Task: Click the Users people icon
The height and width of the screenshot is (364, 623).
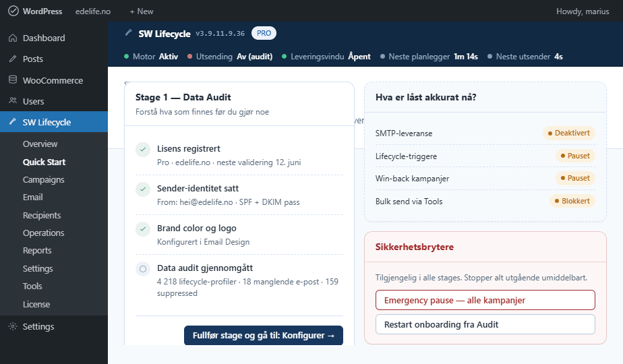Action: pos(13,100)
